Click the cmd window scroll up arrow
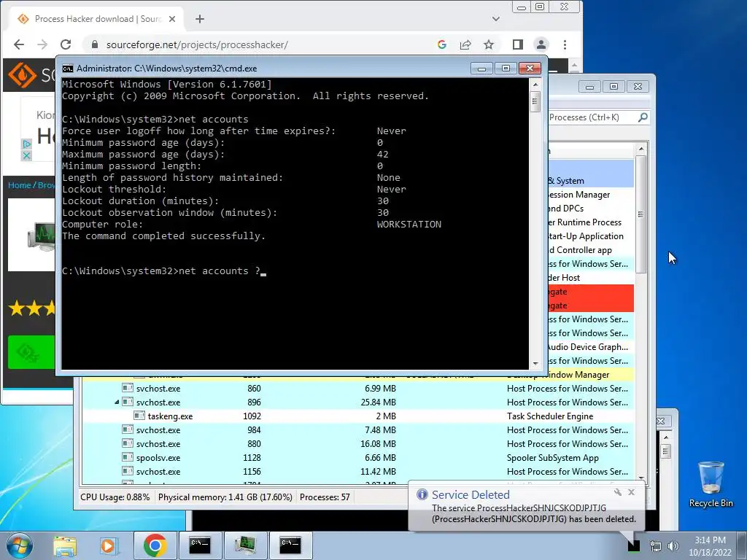Viewport: 747px width, 560px height. [535, 85]
